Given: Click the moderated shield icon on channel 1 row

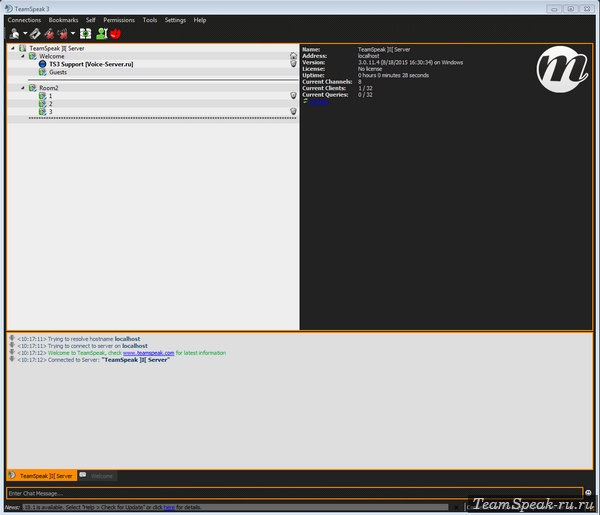Looking at the screenshot, I should (x=293, y=95).
